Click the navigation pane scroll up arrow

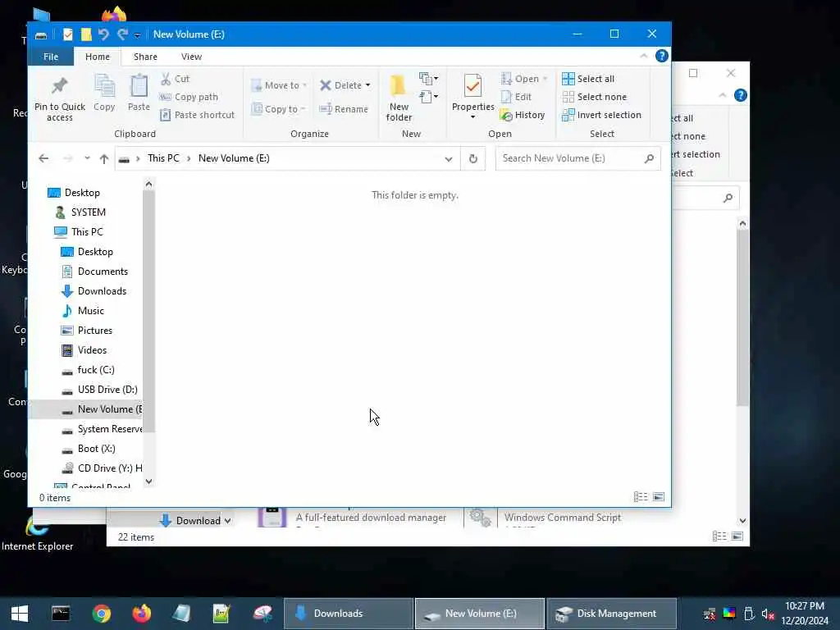point(149,185)
